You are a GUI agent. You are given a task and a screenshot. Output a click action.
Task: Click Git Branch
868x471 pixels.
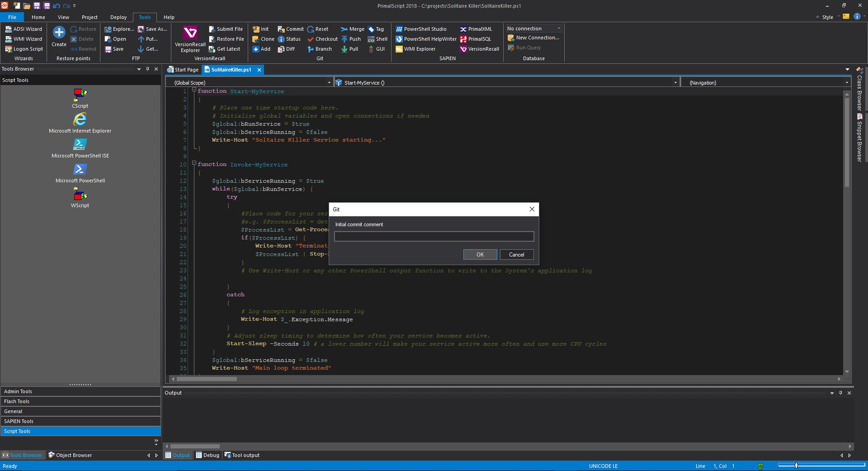coord(320,49)
